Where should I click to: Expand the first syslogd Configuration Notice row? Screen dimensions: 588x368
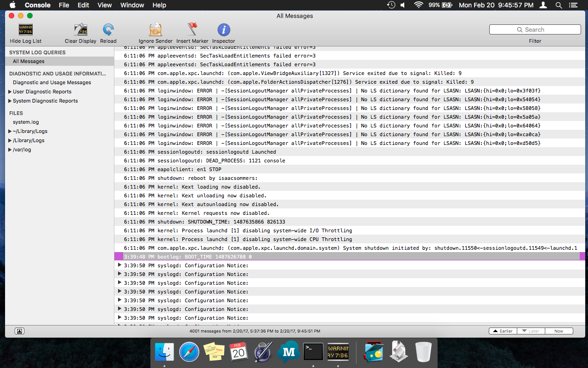(x=120, y=265)
